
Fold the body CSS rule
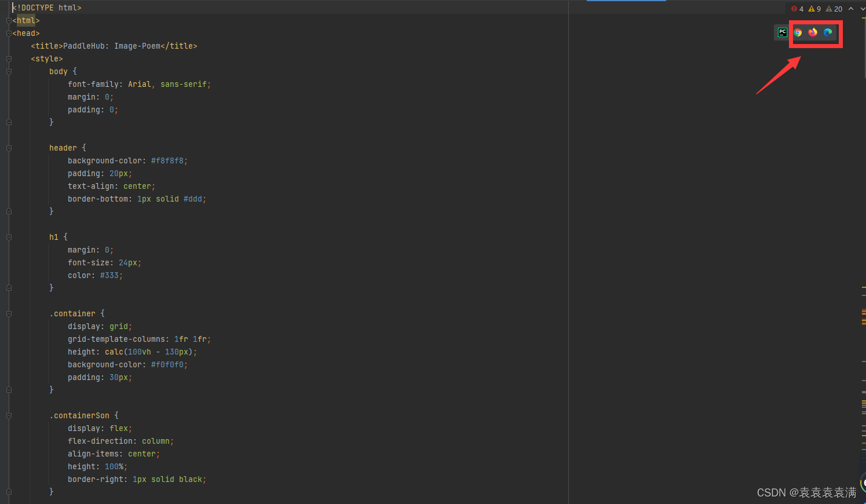[x=9, y=72]
